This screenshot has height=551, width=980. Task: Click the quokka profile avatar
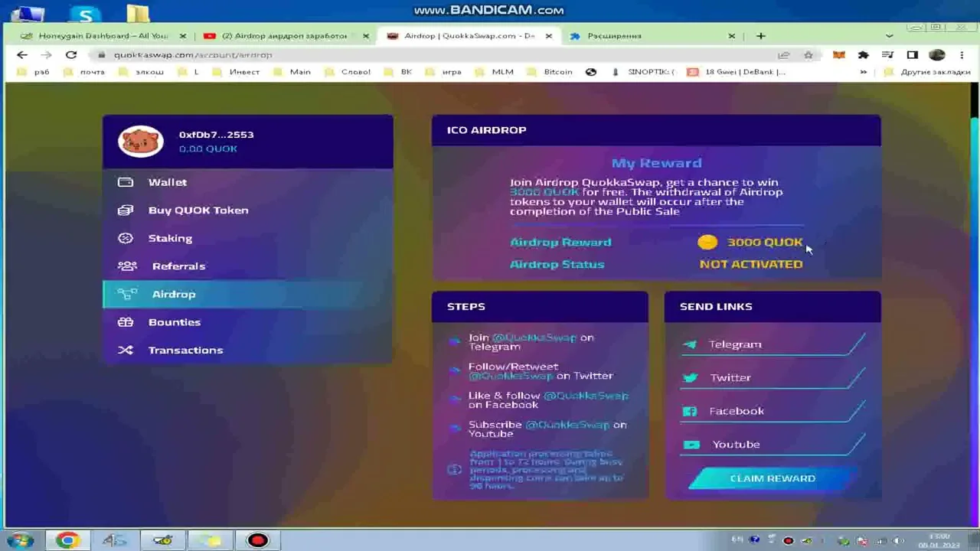(x=141, y=142)
